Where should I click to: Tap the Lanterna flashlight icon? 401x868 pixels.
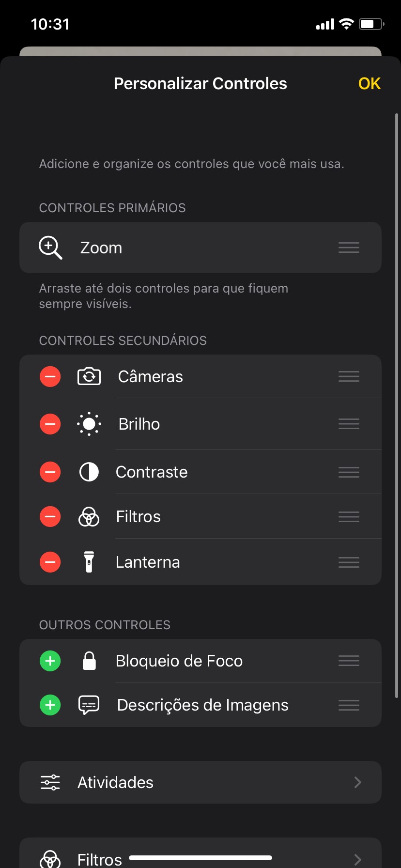[89, 562]
